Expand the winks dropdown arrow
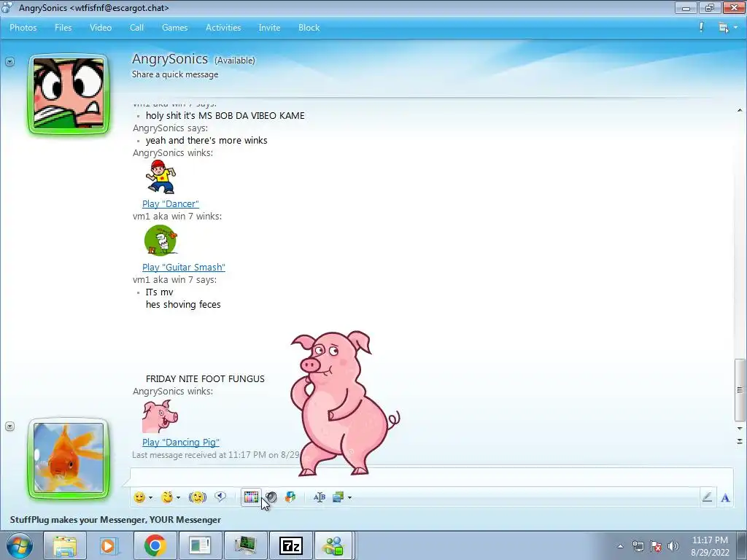The height and width of the screenshot is (560, 747). click(178, 497)
